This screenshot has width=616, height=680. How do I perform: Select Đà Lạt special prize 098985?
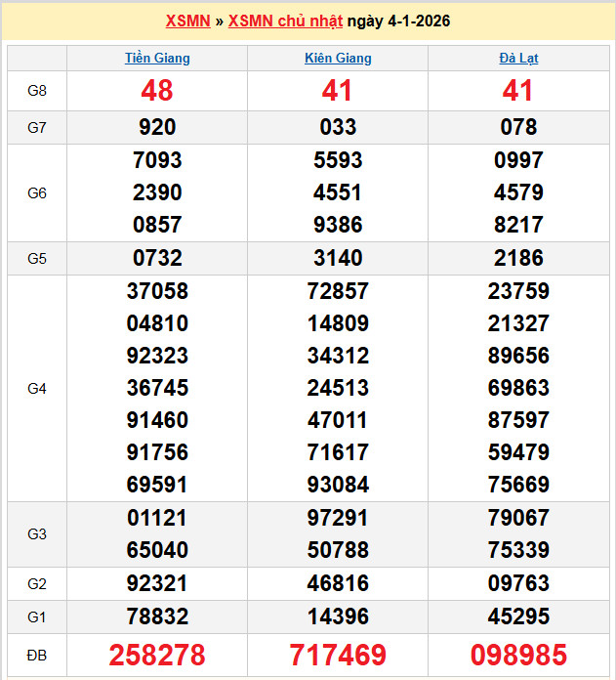pos(518,655)
